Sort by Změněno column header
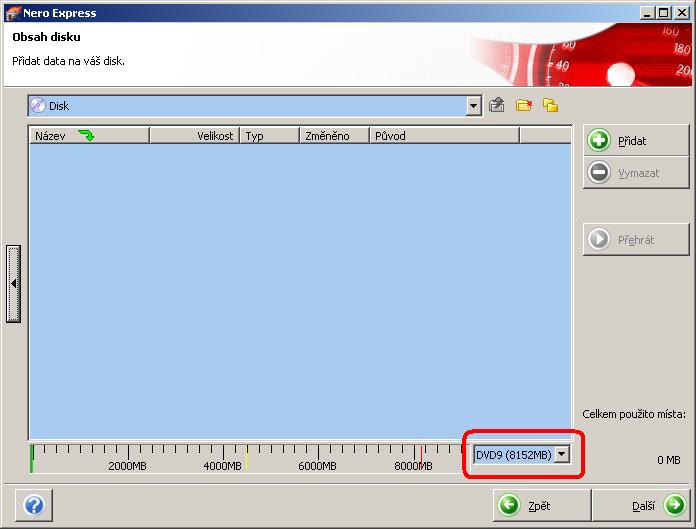696x529 pixels. tap(334, 136)
